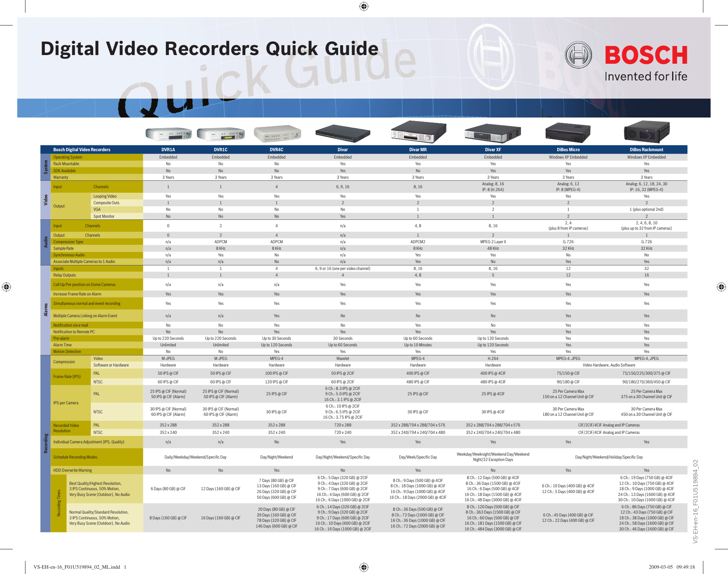
Task: Select the DiBos Micro column header
Action: (x=568, y=150)
